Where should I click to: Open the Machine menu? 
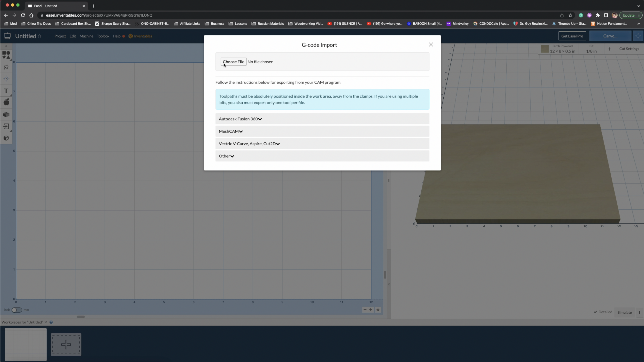86,36
